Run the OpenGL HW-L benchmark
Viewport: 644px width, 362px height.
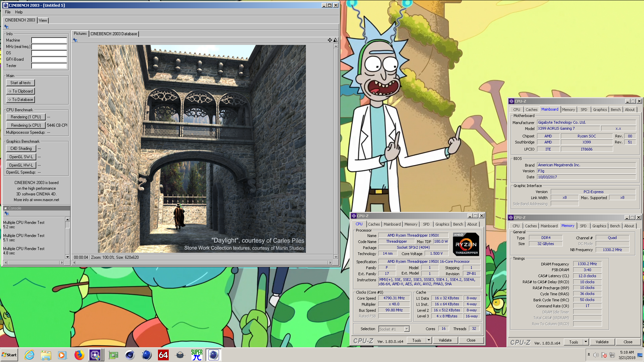point(21,165)
